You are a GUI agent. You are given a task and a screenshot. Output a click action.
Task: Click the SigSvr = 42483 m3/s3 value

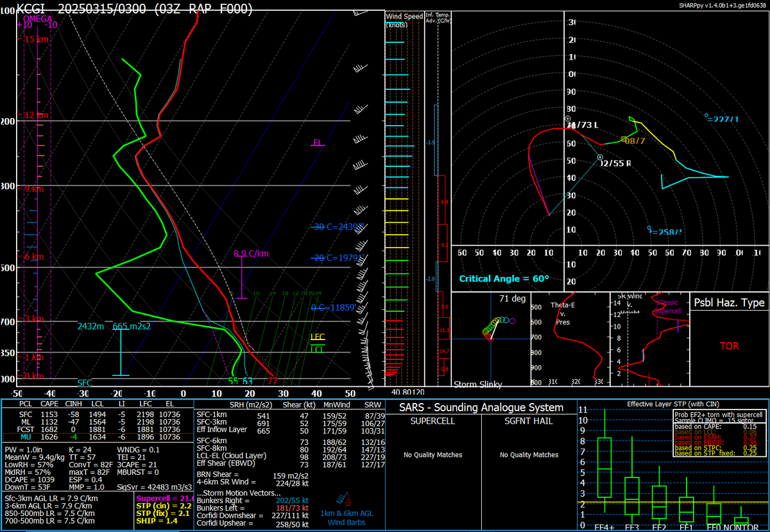(154, 487)
